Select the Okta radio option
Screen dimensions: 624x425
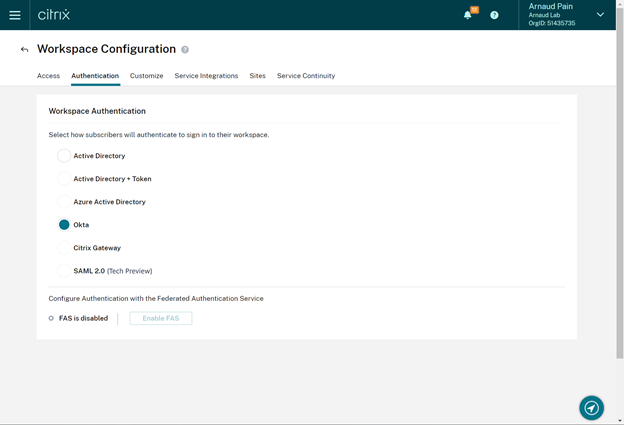coord(64,225)
